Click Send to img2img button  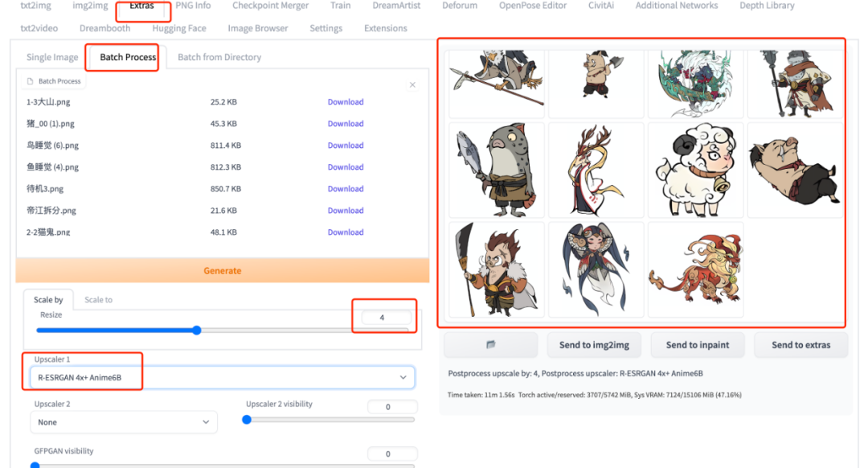coord(594,344)
